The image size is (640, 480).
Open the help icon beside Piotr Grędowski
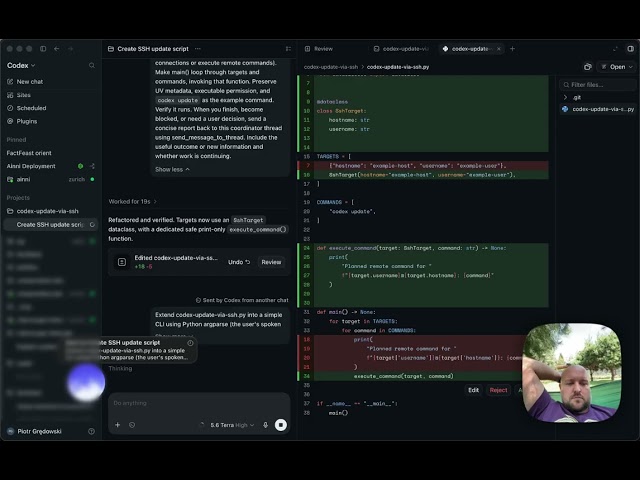[91, 431]
